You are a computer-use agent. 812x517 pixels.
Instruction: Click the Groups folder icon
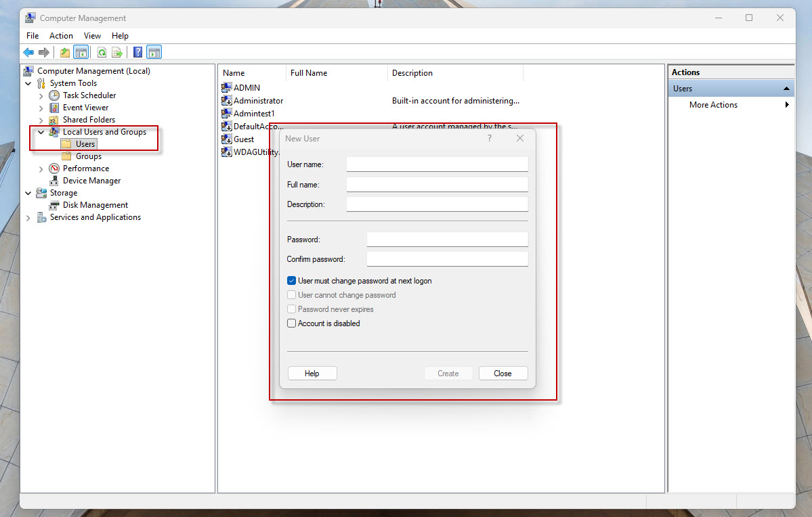point(67,156)
